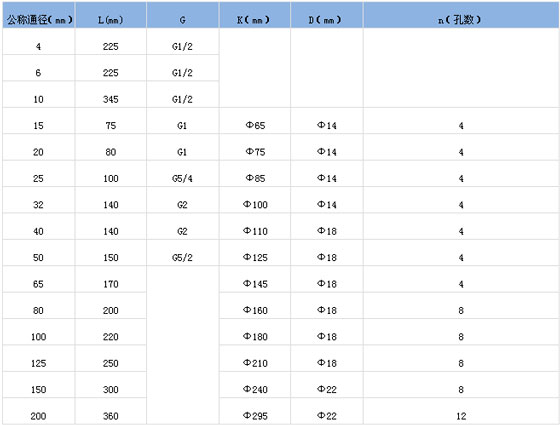Click the length 360 cell
560x425 pixels.
111,416
